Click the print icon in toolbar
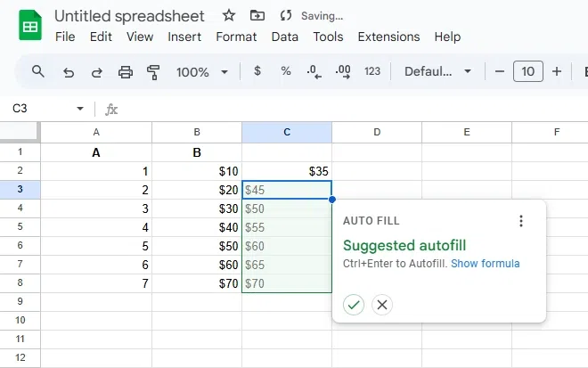The width and height of the screenshot is (588, 368). 126,71
